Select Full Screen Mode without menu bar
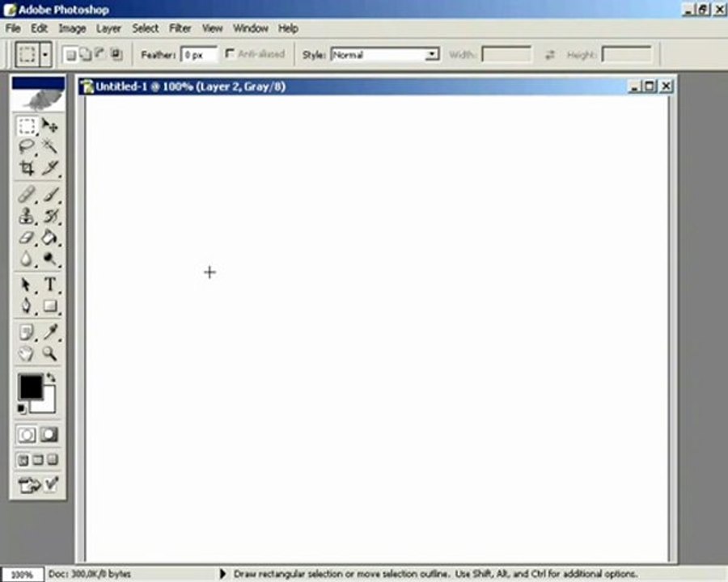The height and width of the screenshot is (582, 728). pyautogui.click(x=53, y=460)
